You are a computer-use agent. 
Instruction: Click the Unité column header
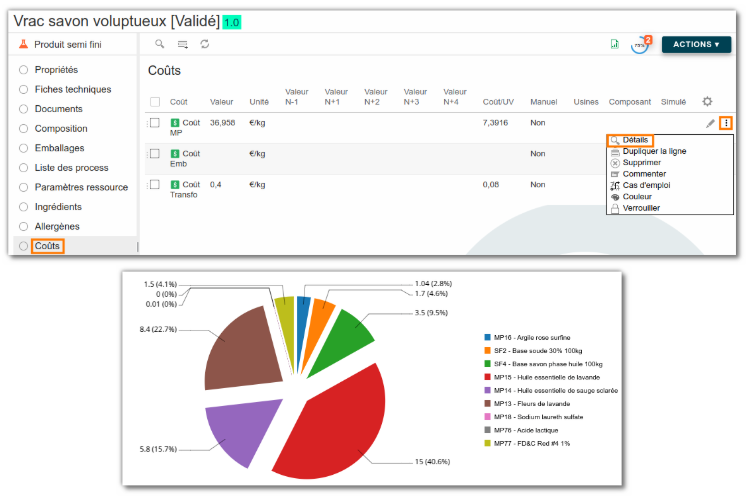tap(259, 102)
